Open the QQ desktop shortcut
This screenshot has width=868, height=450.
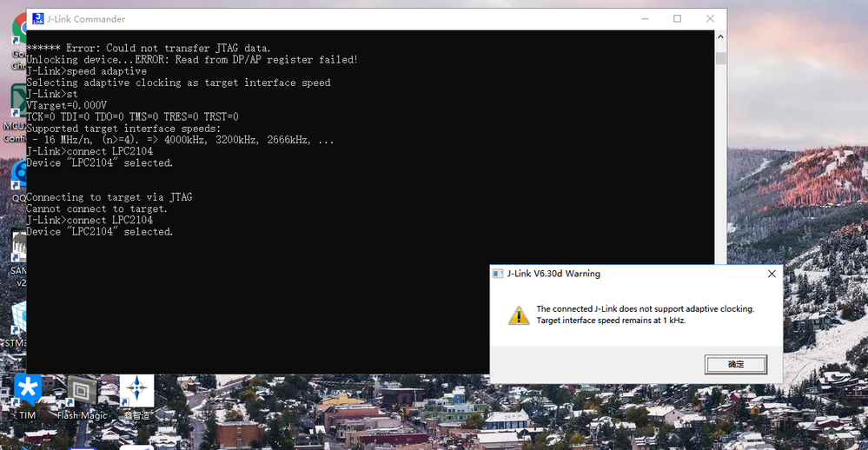[x=19, y=181]
